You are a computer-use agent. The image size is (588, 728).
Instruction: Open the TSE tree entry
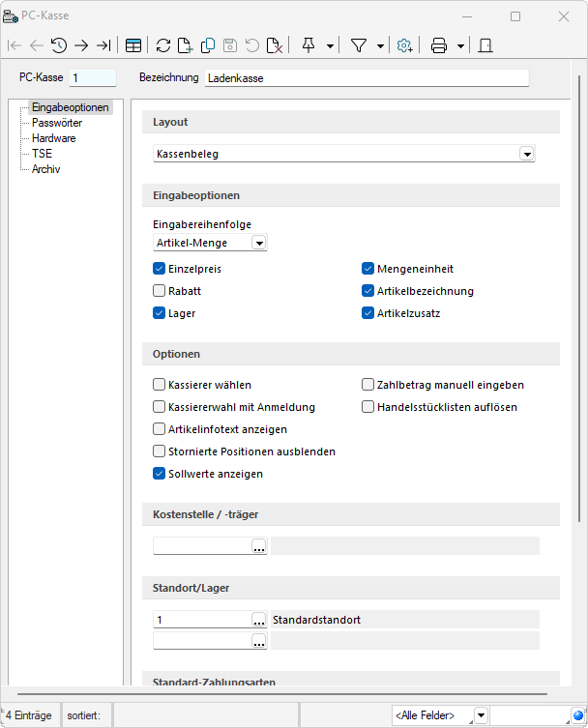pos(42,154)
